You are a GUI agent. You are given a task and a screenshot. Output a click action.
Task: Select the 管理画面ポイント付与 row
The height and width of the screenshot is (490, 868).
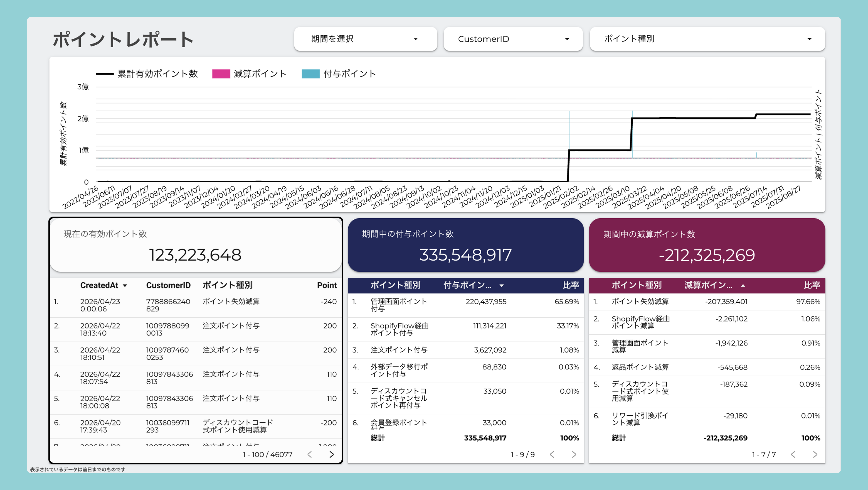pos(466,305)
